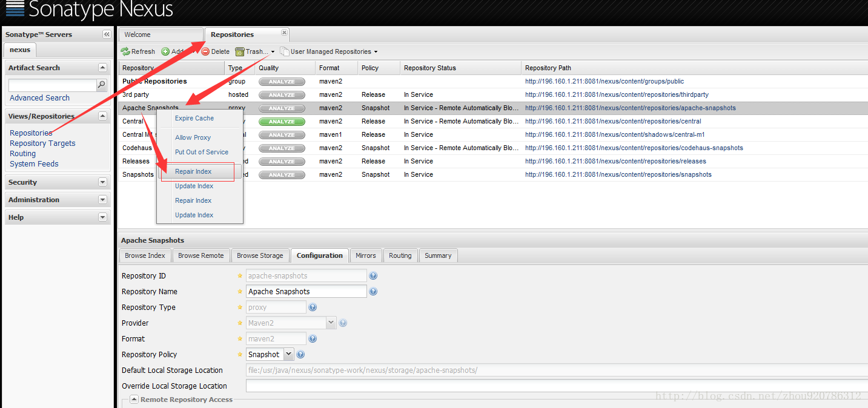
Task: Open the Routing link in the sidebar
Action: click(x=22, y=154)
